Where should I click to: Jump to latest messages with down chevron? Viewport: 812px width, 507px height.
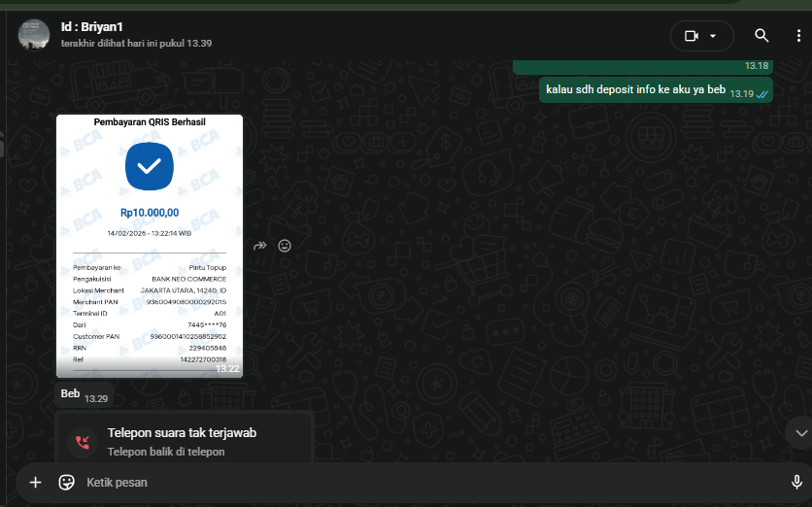click(x=801, y=433)
